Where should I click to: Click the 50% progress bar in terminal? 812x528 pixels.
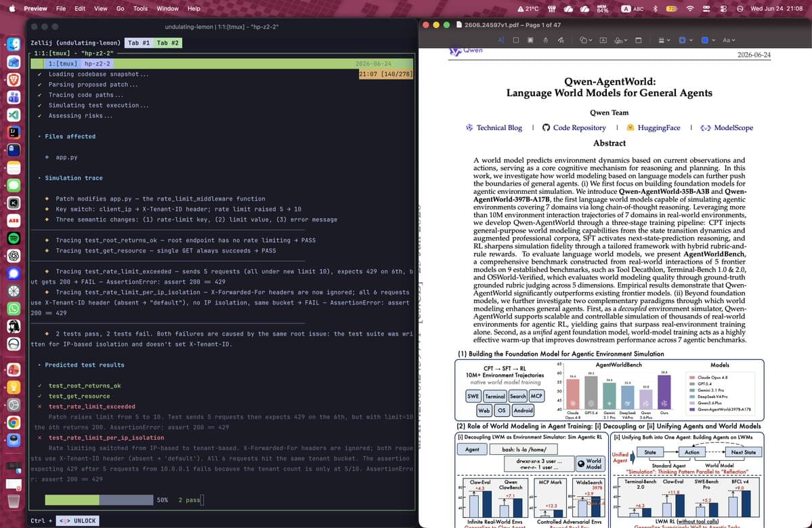(x=99, y=500)
